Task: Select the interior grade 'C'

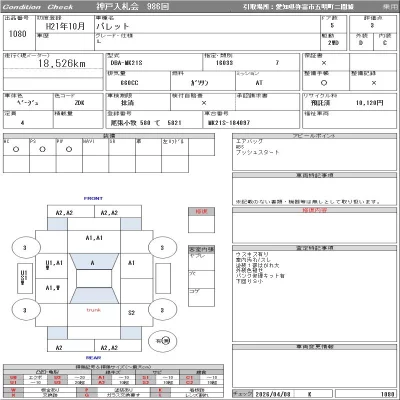Action: (385, 43)
